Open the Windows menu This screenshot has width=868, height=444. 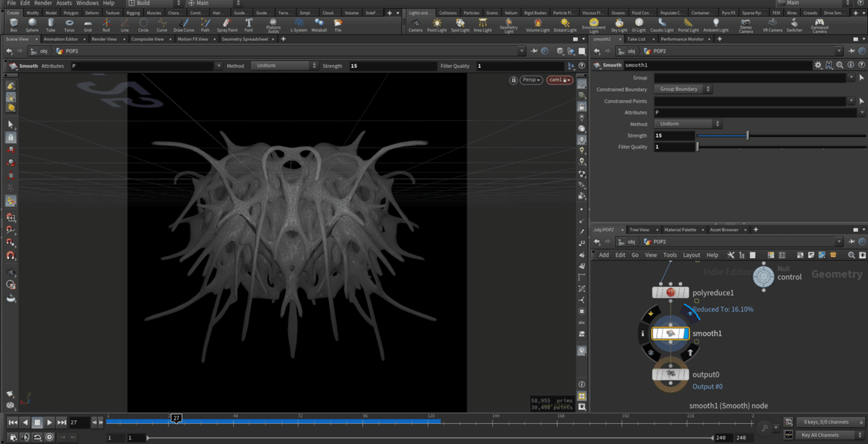pos(88,3)
